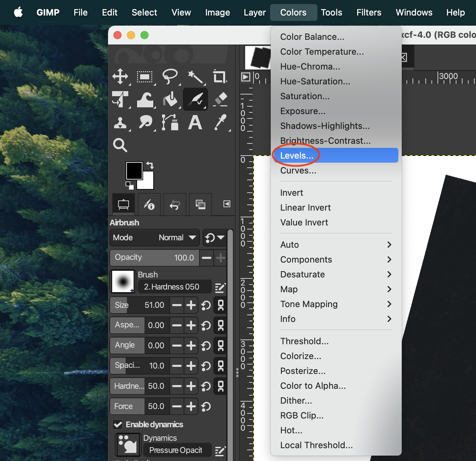Select the Airbrush tool
Screen dimensions: 476x461
[x=195, y=100]
